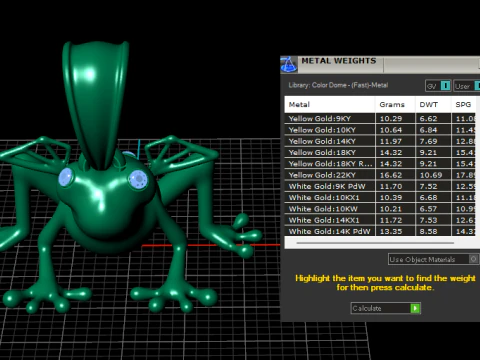Click the 13.35 grams value
Viewport: 480px width, 360px height.
pyautogui.click(x=391, y=231)
